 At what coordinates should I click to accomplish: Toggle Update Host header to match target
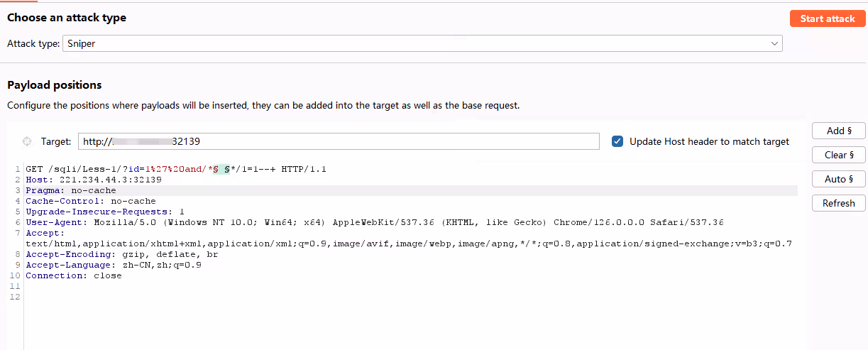617,141
